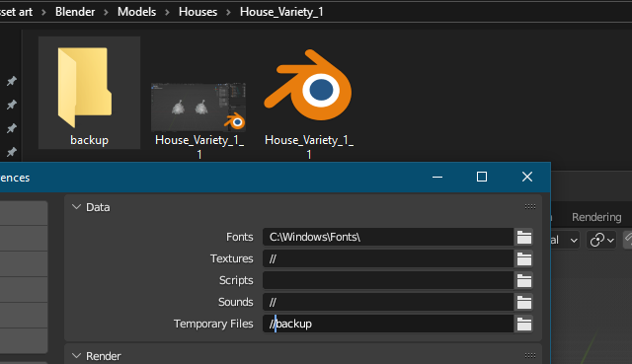Viewport: 632px width, 364px height.
Task: Select the first Preferences sidebar category button
Action: (x=24, y=213)
